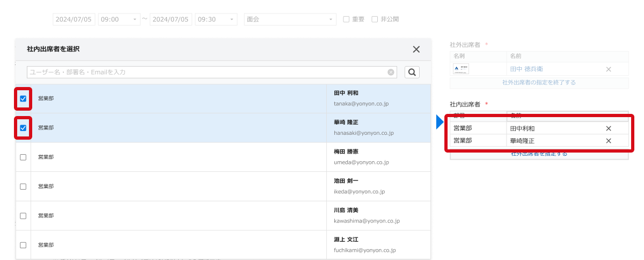The image size is (644, 260).
Task: Uncheck the checkbox for 田中 利和
Action: [23, 98]
